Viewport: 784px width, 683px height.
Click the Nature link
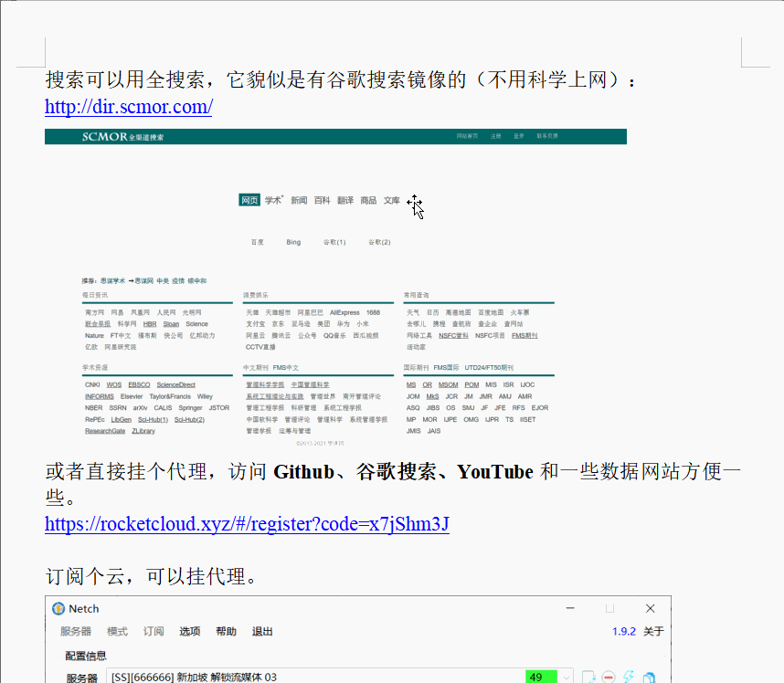[x=94, y=336]
